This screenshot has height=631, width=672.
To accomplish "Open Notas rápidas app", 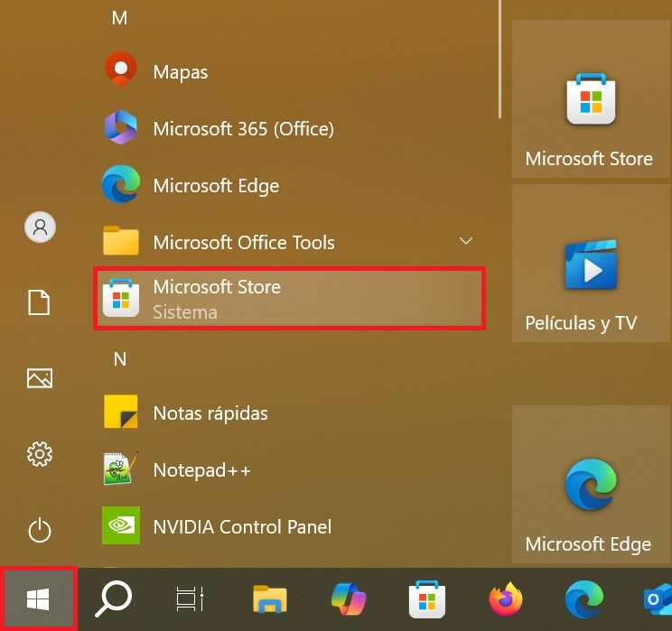I will click(290, 413).
